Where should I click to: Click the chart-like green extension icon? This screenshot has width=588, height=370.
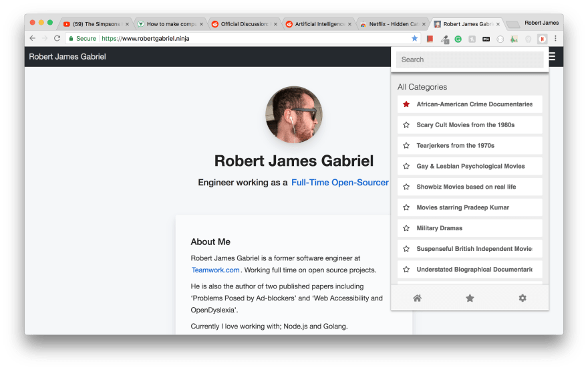click(x=514, y=39)
